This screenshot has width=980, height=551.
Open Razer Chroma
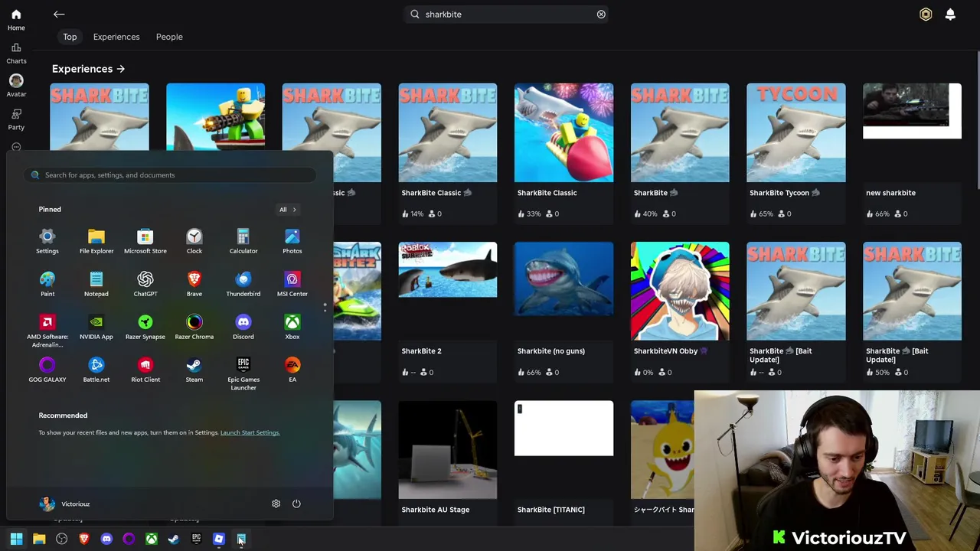tap(194, 327)
